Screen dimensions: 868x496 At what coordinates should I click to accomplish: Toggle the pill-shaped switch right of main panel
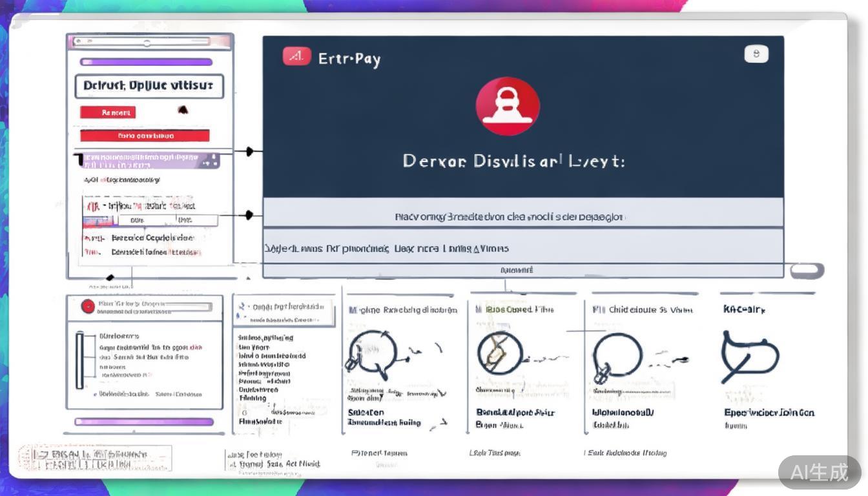(x=807, y=271)
